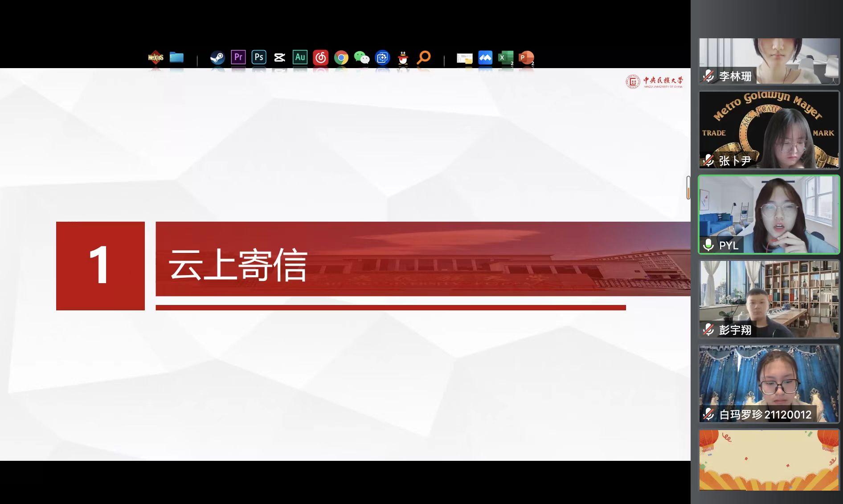Open the QQ penguin icon

pos(403,57)
